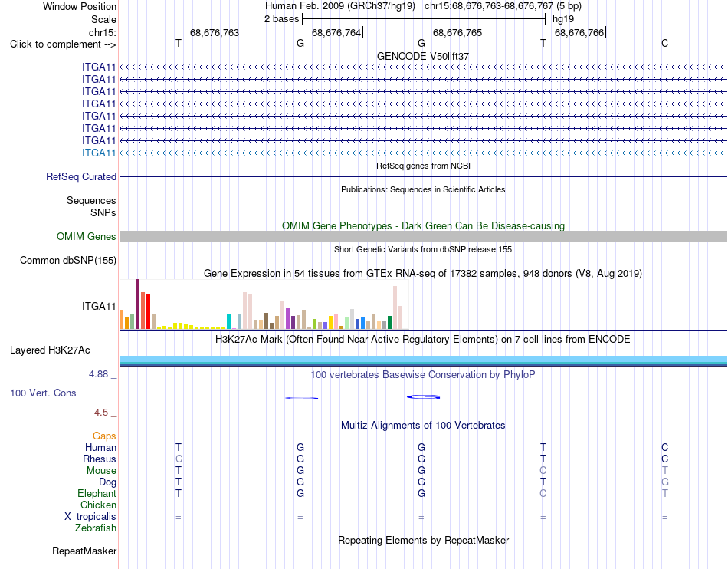The width and height of the screenshot is (728, 569).
Task: Click the 'C' base in the Mouse row
Action: (x=543, y=471)
